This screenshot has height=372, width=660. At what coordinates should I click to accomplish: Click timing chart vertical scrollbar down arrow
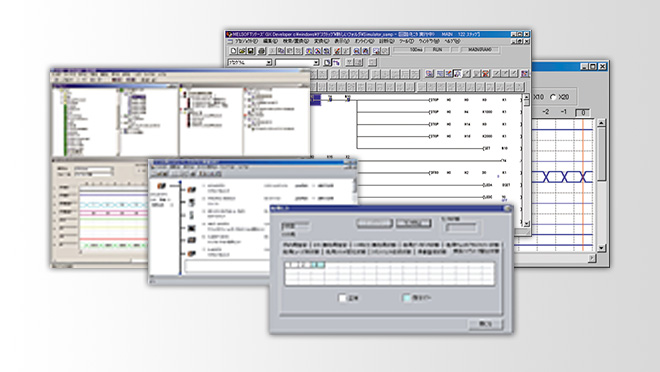coord(601,248)
